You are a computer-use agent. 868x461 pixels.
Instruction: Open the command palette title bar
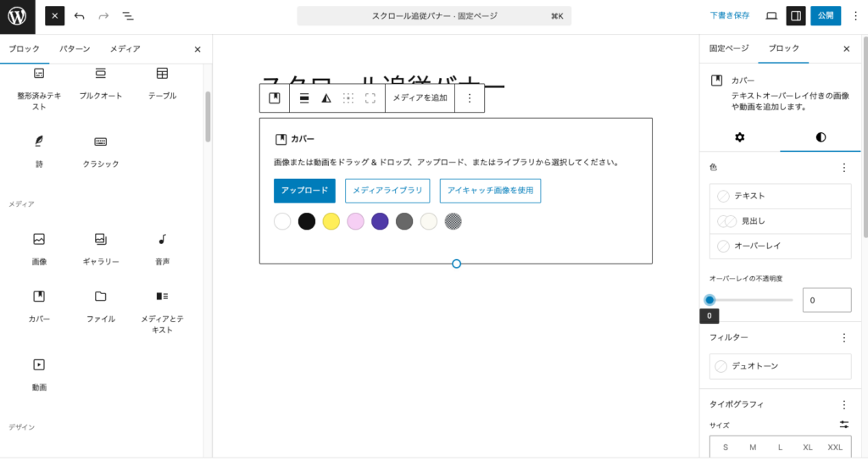[434, 16]
